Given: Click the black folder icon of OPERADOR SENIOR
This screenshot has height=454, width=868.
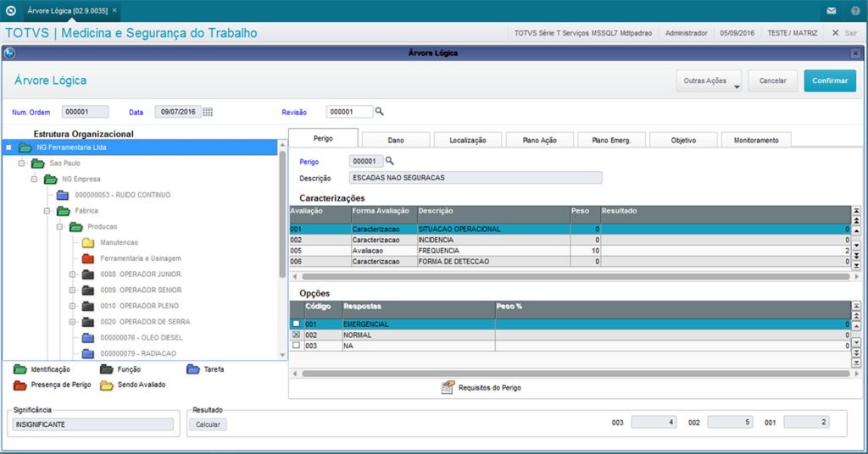Looking at the screenshot, I should pos(88,291).
